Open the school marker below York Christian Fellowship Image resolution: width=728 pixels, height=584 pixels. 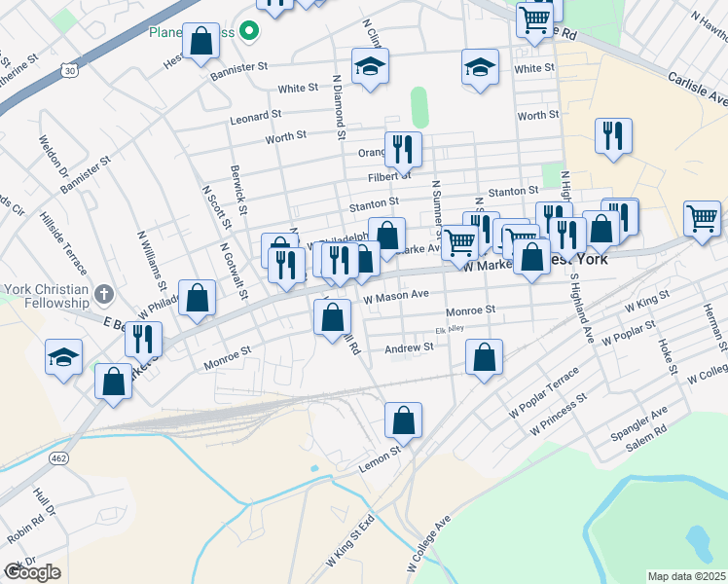coord(63,358)
